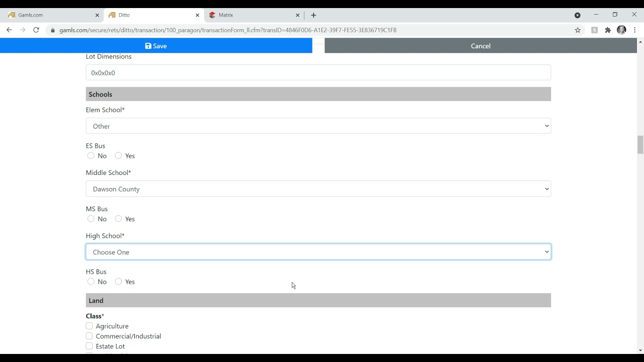Check the Commercial/Industrial class checkbox
The width and height of the screenshot is (644, 362).
coord(89,336)
